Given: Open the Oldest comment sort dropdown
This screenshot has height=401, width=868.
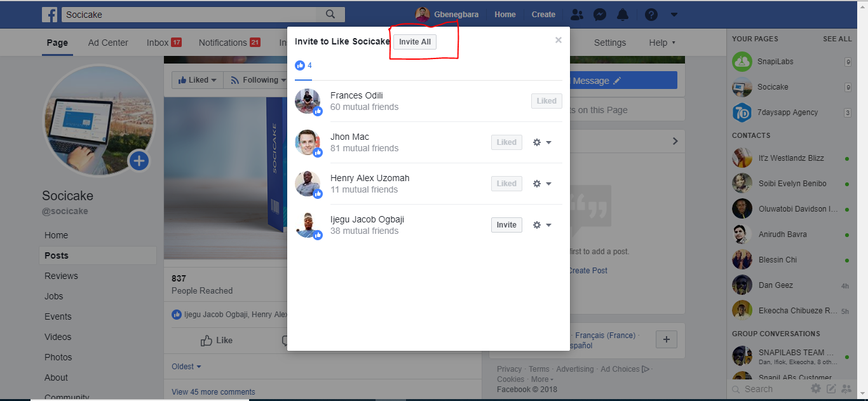Looking at the screenshot, I should coord(186,367).
